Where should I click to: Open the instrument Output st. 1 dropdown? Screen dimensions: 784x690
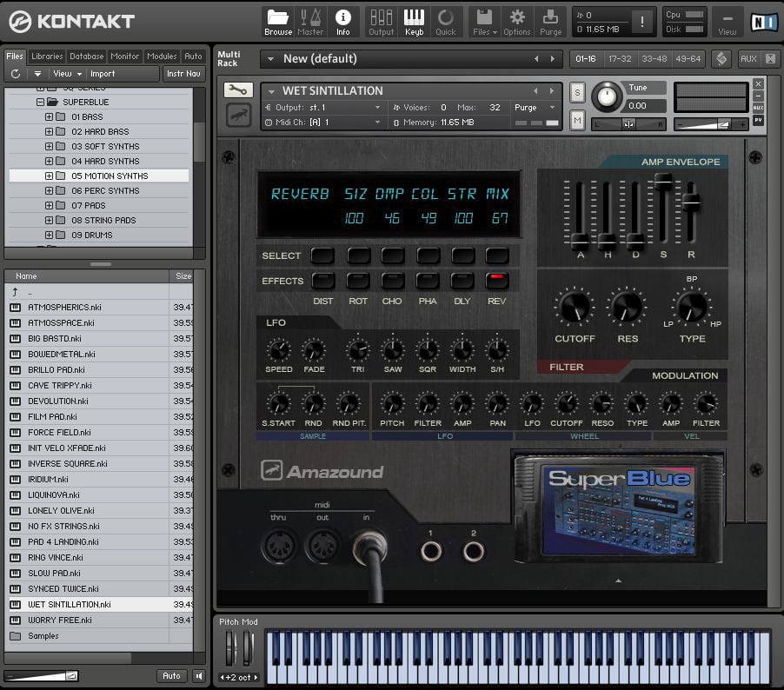pyautogui.click(x=377, y=108)
